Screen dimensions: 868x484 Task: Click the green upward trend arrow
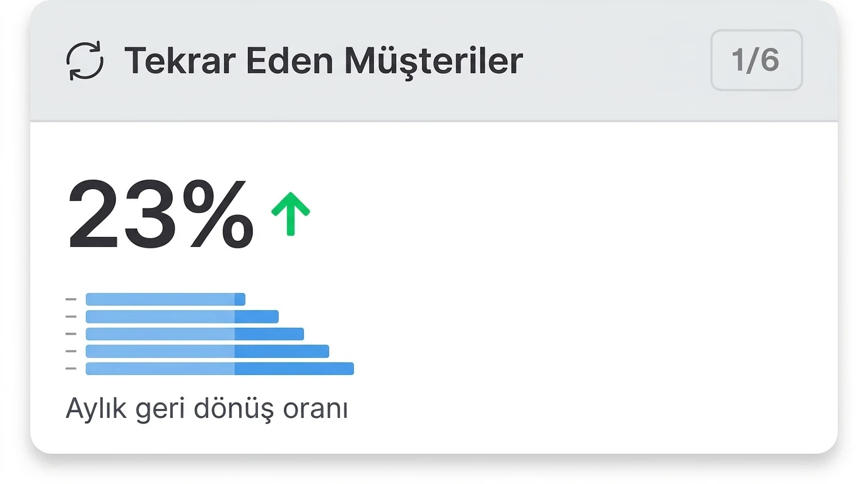(290, 214)
